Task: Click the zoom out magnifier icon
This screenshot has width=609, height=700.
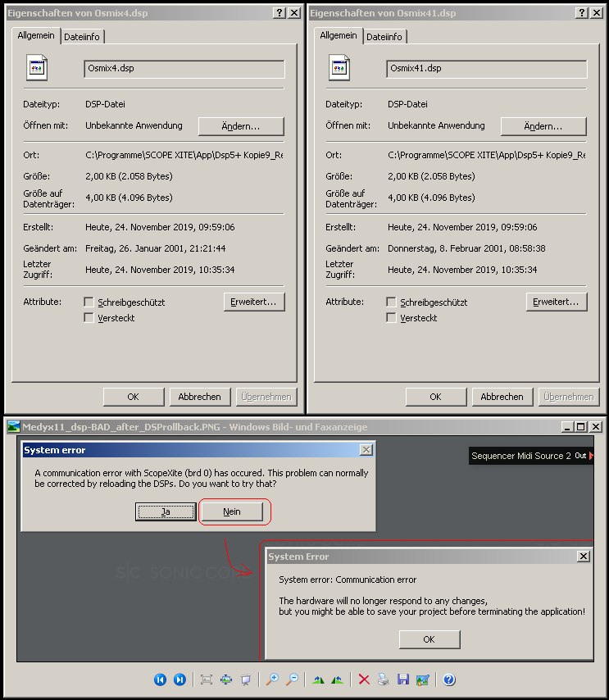Action: click(x=291, y=680)
